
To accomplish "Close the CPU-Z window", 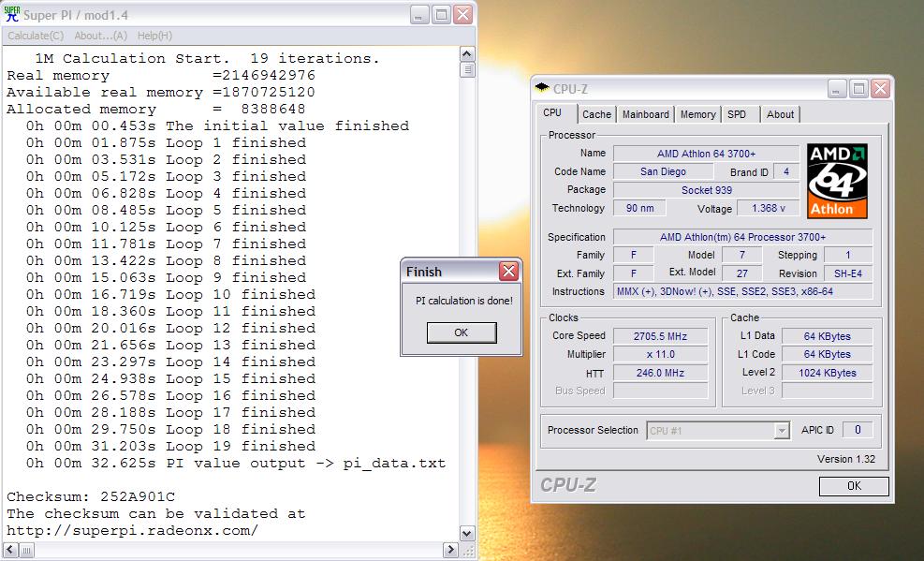I will pos(880,89).
